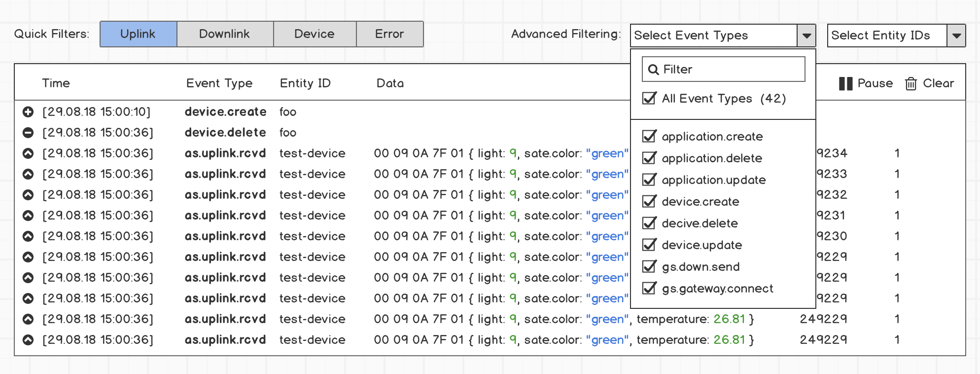The width and height of the screenshot is (980, 374).
Task: Click the Select Event Types dropdown arrow
Action: 807,35
